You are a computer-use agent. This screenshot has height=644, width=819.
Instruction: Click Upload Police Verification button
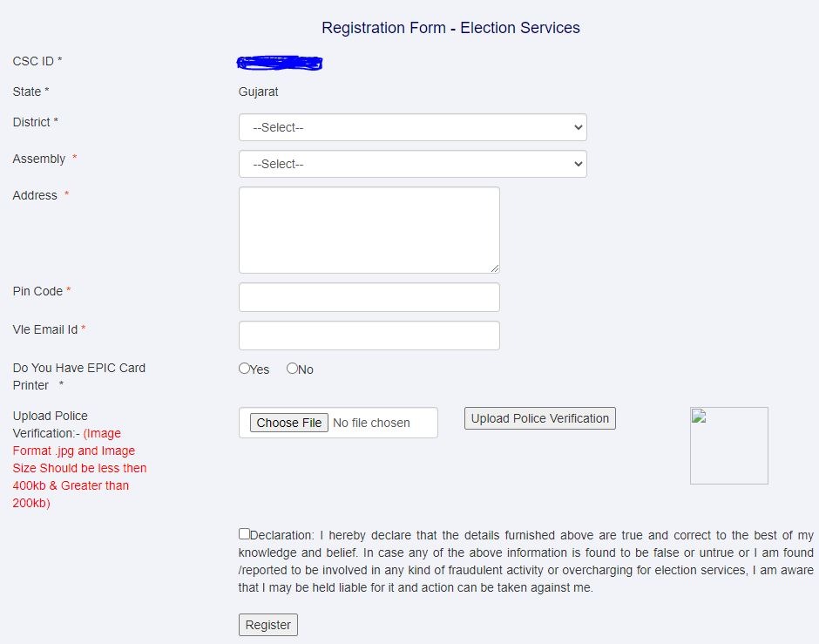coord(540,418)
